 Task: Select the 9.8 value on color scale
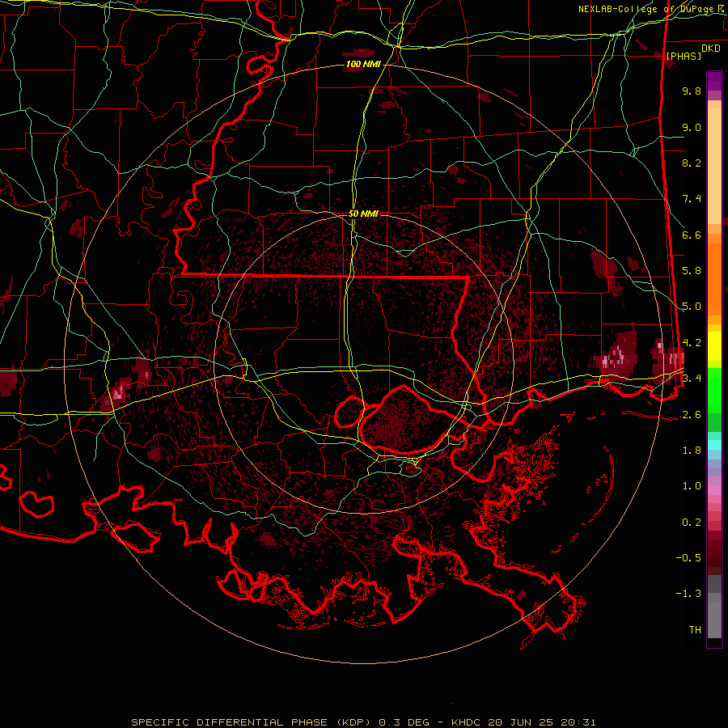692,91
